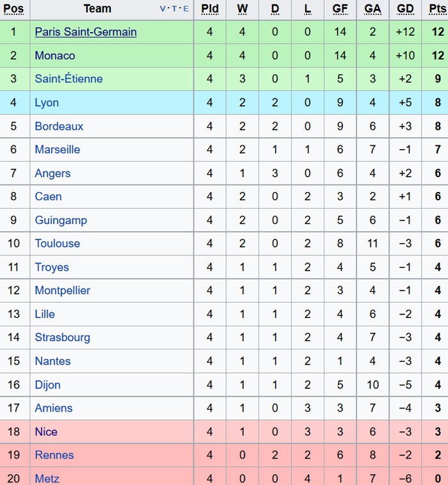Open the Montpellier team page

coord(62,290)
